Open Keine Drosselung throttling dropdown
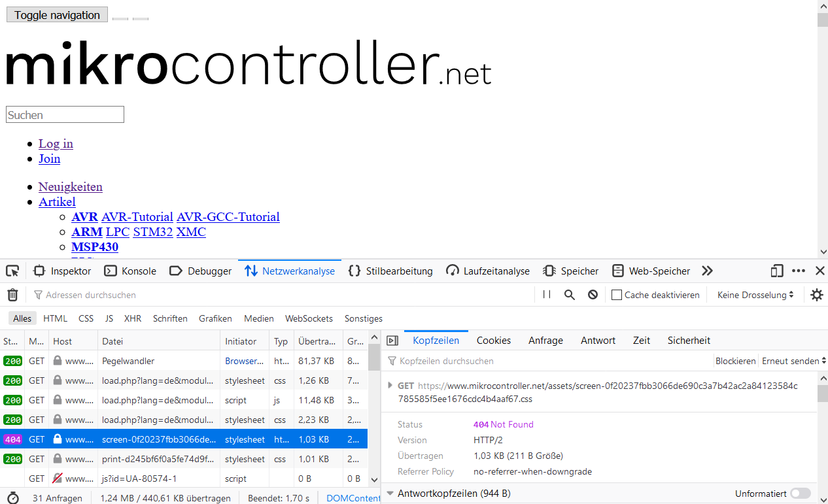 755,295
